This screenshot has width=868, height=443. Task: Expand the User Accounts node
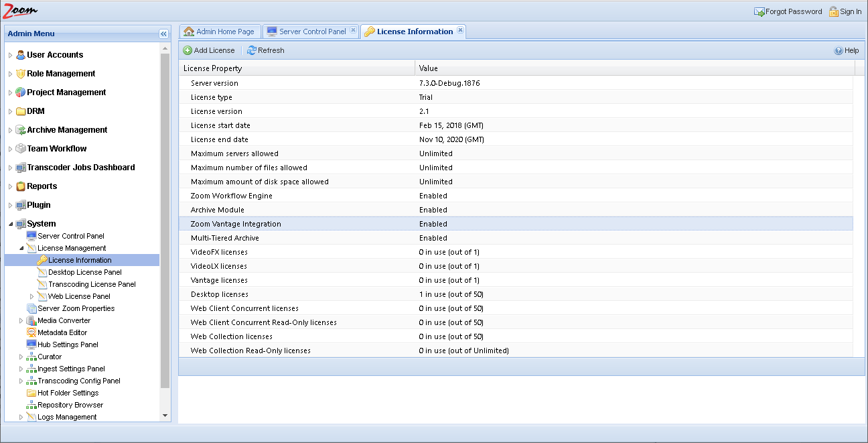coord(10,55)
